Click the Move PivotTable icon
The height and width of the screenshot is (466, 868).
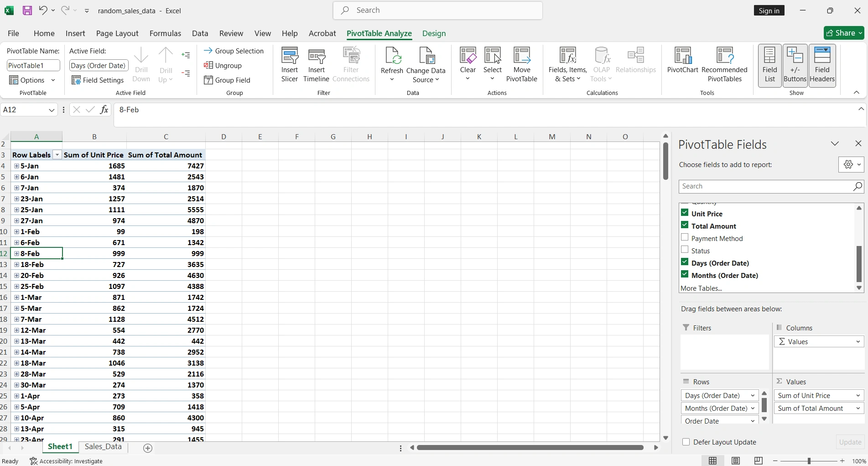point(522,64)
